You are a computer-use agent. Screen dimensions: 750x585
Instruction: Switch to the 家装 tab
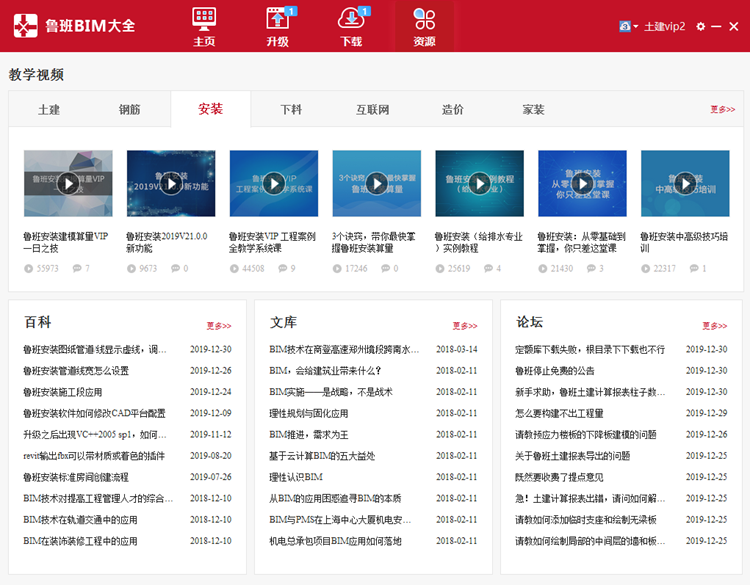[533, 110]
